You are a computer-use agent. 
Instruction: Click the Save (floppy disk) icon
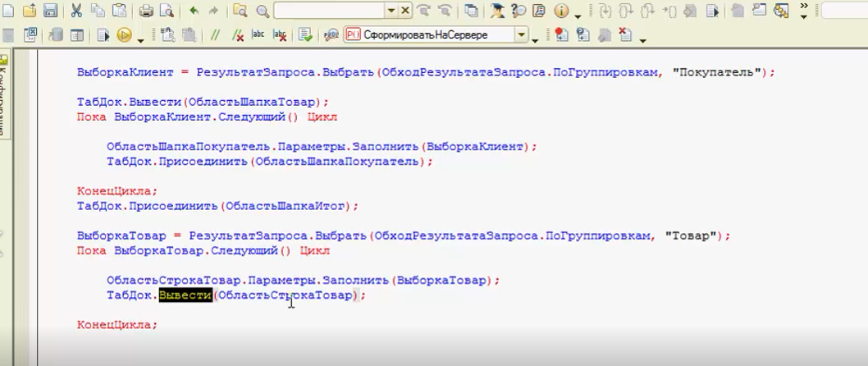[x=49, y=11]
